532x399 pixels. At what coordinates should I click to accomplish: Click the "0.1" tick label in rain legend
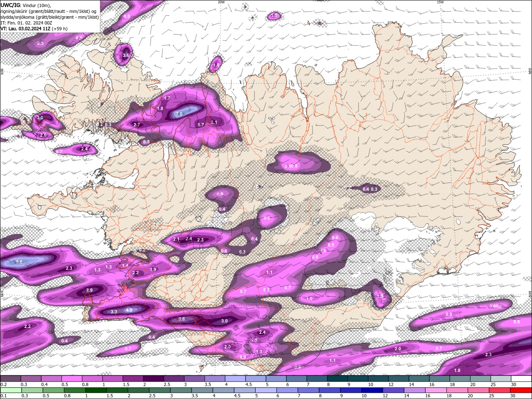pyautogui.click(x=3, y=396)
